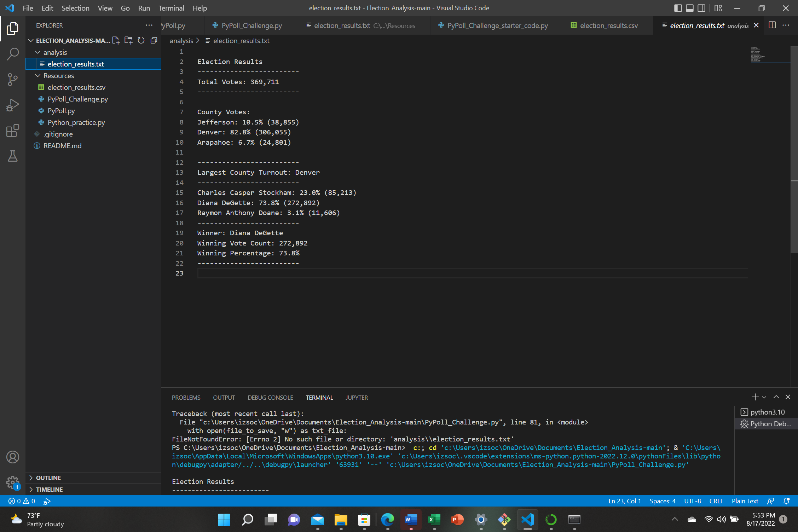798x532 pixels.
Task: Open the Plain Text language selector
Action: tap(745, 501)
